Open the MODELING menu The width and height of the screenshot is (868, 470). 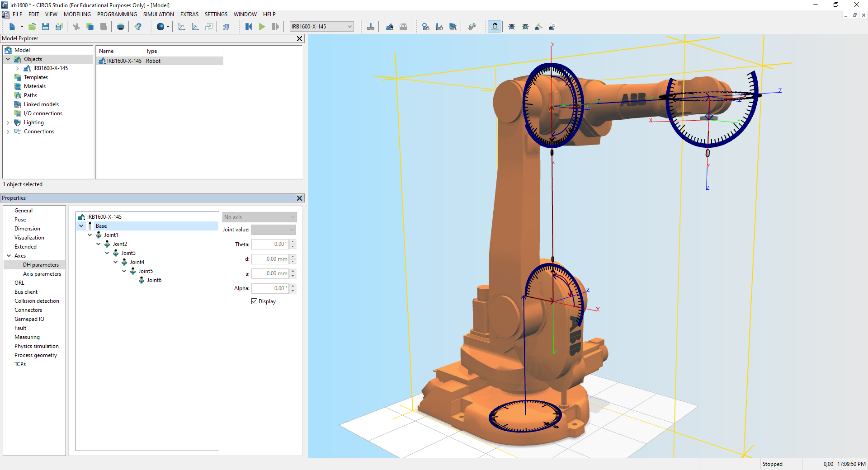pyautogui.click(x=77, y=14)
